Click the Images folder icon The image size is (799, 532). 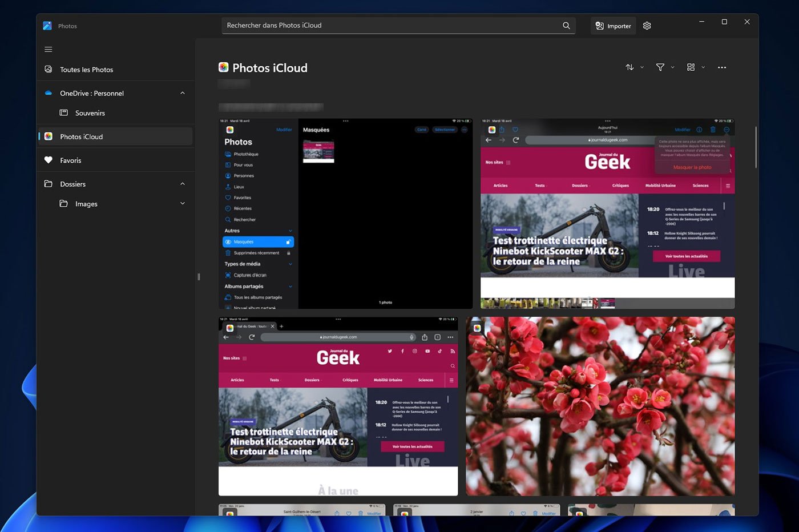(64, 204)
